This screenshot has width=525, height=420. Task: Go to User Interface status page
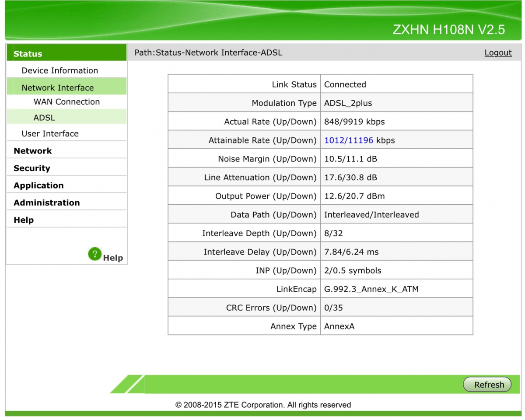pos(50,134)
